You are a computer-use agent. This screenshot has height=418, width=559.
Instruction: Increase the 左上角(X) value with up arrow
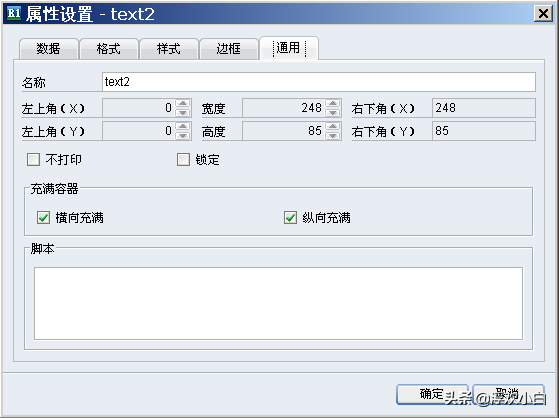pos(183,103)
